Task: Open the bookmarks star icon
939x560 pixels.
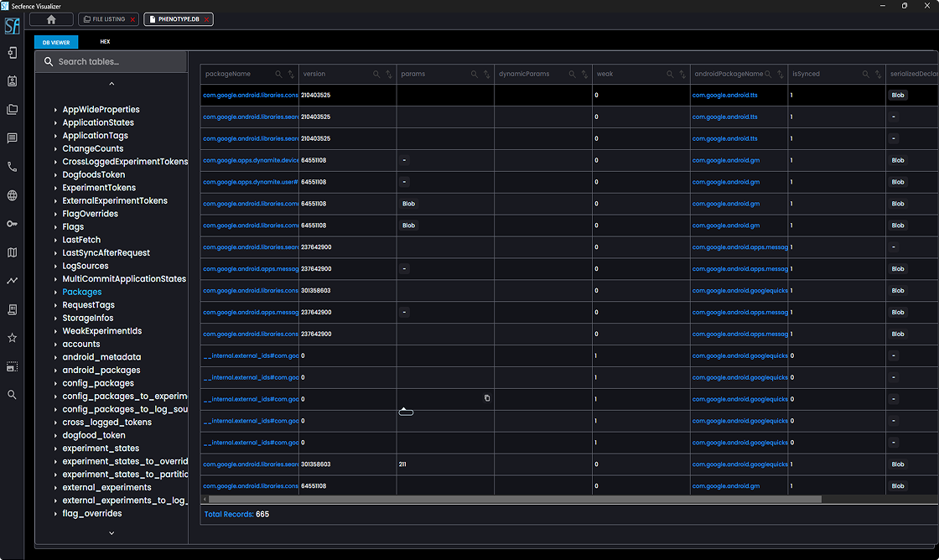Action: pyautogui.click(x=12, y=338)
